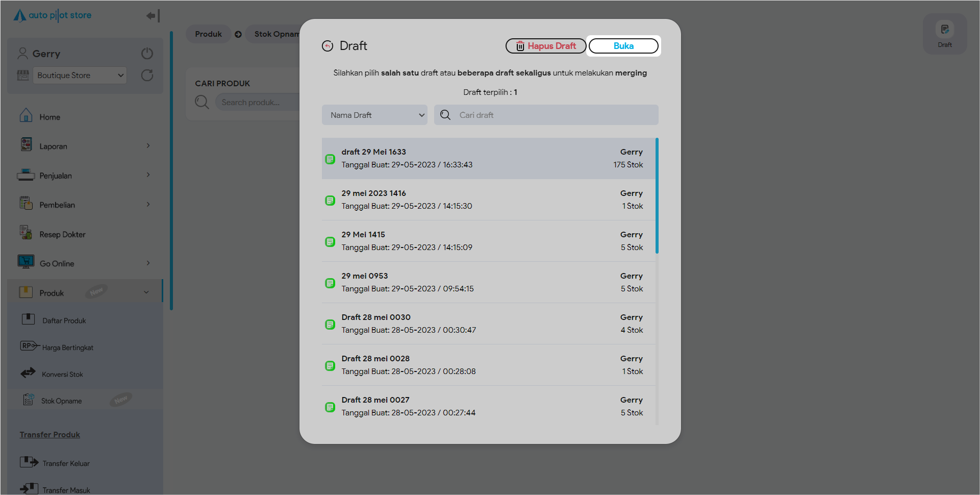This screenshot has width=980, height=495.
Task: Click the back arrow icon beside Draft title
Action: [x=328, y=46]
